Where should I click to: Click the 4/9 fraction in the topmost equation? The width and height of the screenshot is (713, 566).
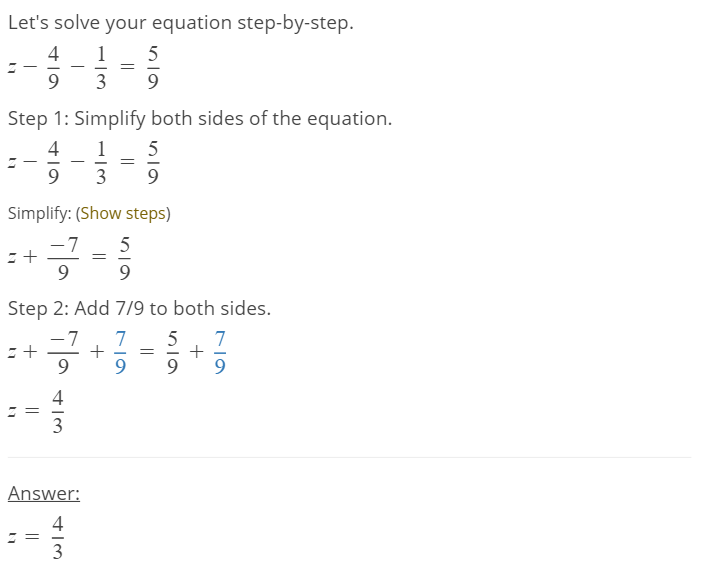click(53, 67)
